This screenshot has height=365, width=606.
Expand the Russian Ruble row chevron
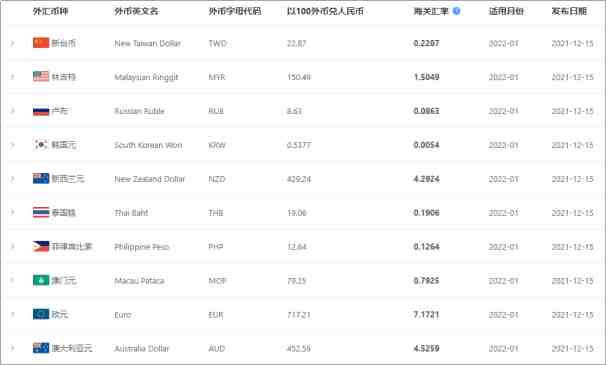(12, 111)
